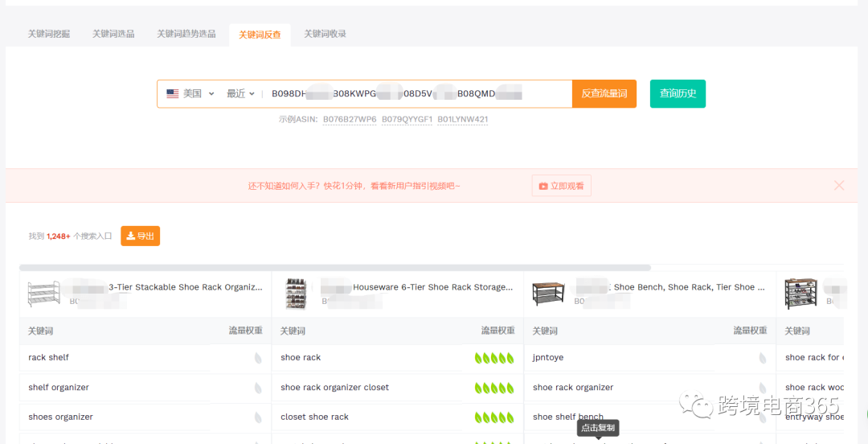Select the 关键词反查 tab
868x444 pixels.
260,35
